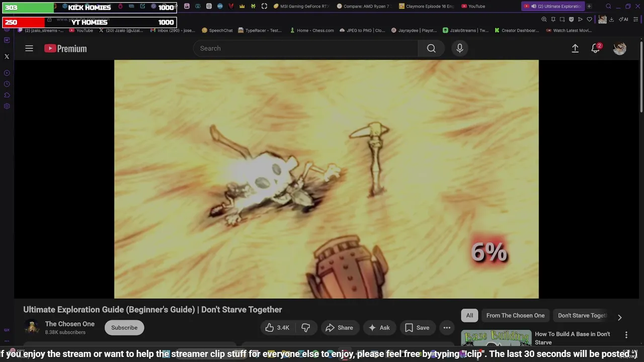The width and height of the screenshot is (644, 362).
Task: Select From The Chosen One chip
Action: click(x=515, y=315)
